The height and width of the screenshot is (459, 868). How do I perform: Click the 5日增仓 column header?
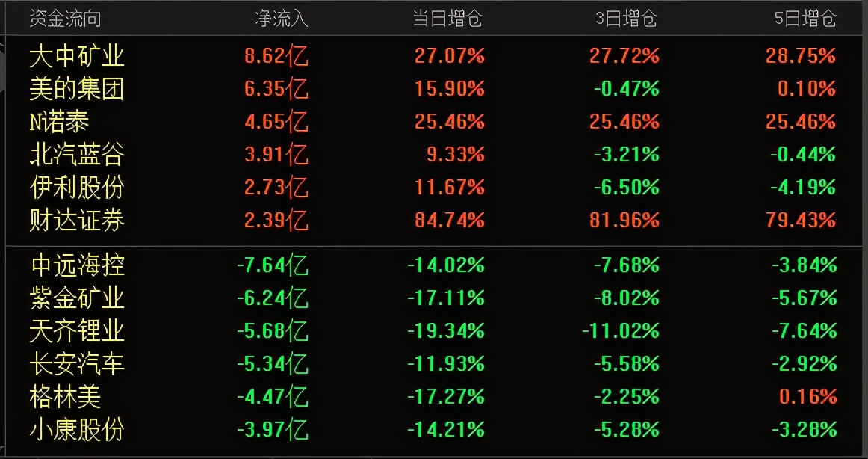(x=805, y=19)
